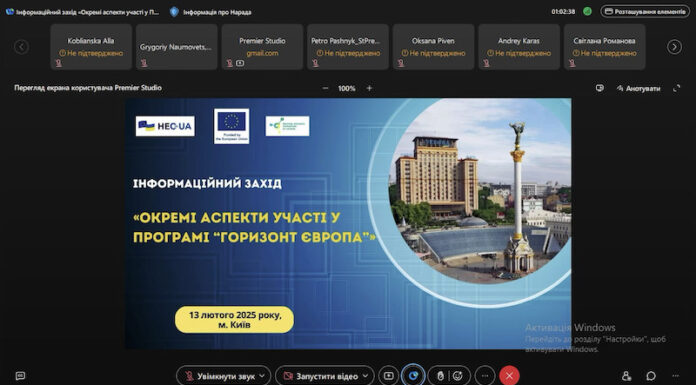Click Перегляд екрана користувача Premier Studio label
Image resolution: width=696 pixels, height=385 pixels.
[88, 88]
